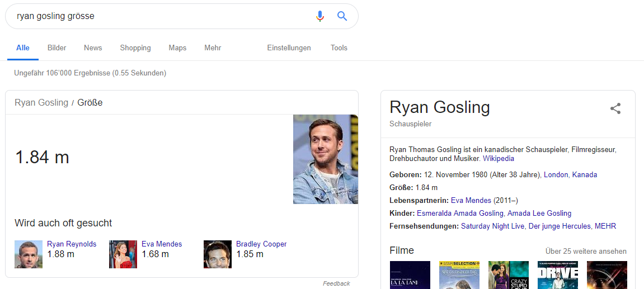The height and width of the screenshot is (289, 644).
Task: Click the magnifying glass search icon
Action: coord(342,16)
